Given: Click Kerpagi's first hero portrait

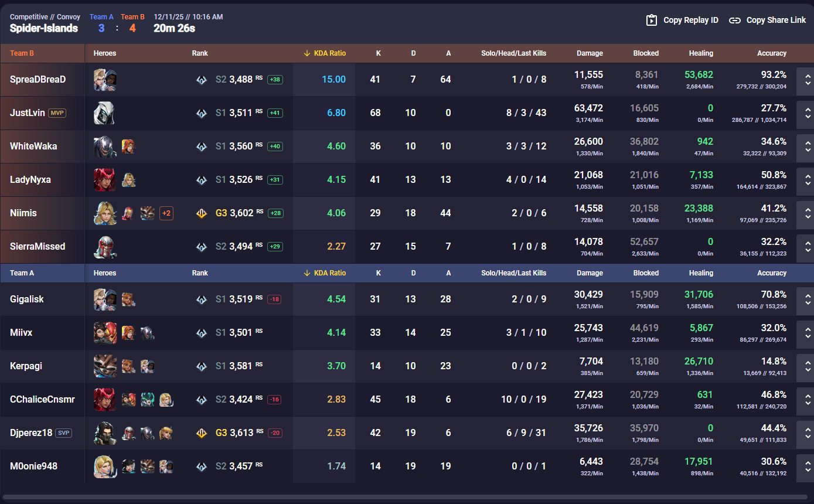Looking at the screenshot, I should pos(105,366).
